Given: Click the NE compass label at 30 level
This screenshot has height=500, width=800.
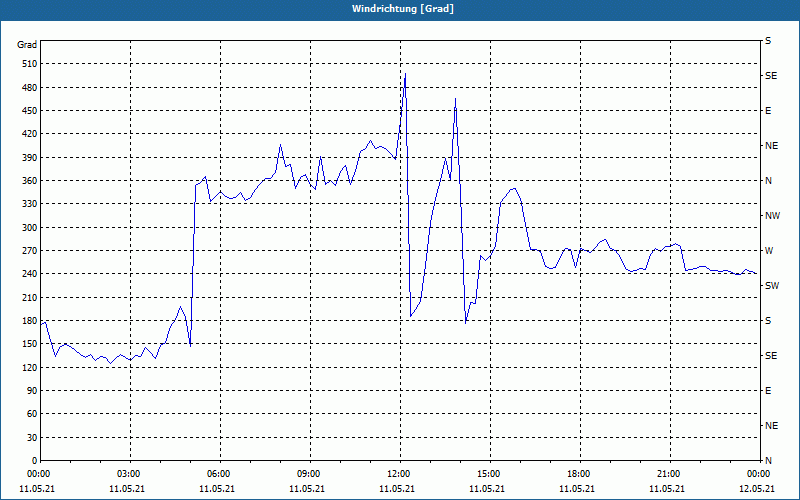Looking at the screenshot, I should pyautogui.click(x=771, y=426).
